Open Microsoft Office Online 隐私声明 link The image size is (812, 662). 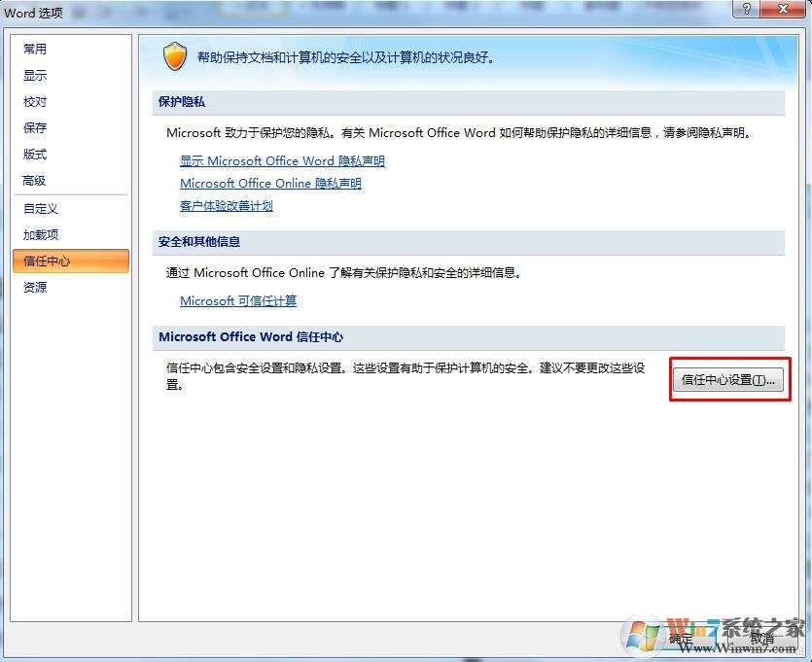[271, 183]
